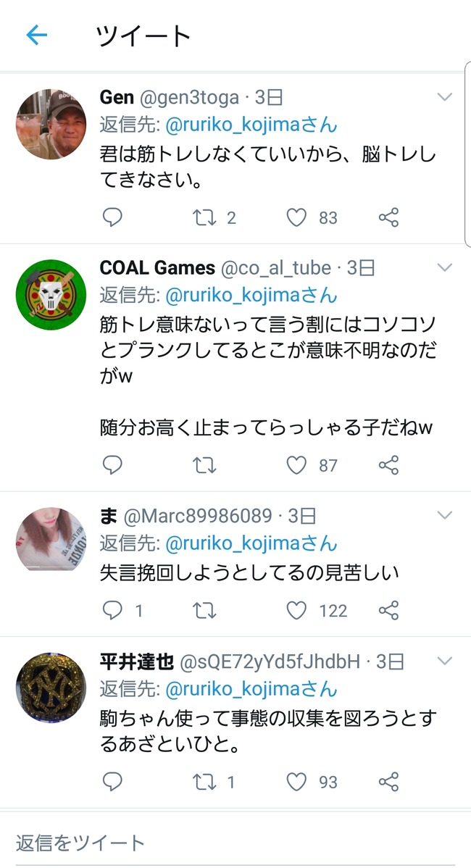Expand options chevron on 平井達也's tweet

[445, 661]
